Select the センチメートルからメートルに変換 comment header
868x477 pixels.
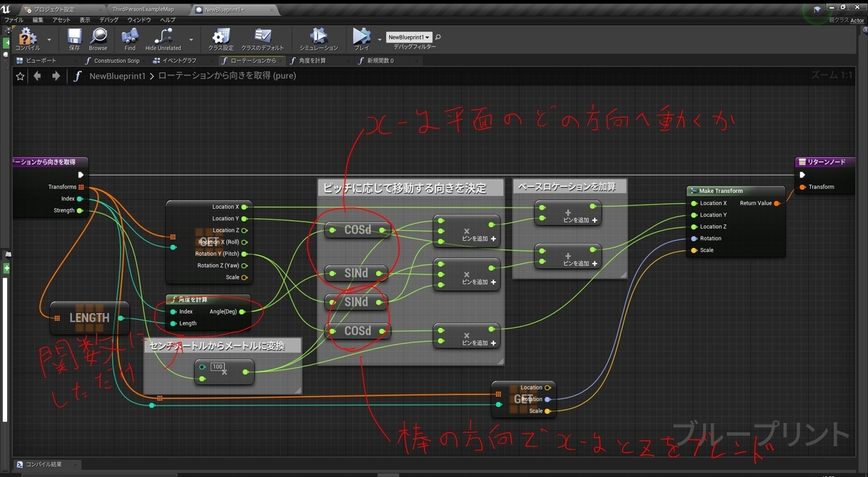(223, 345)
